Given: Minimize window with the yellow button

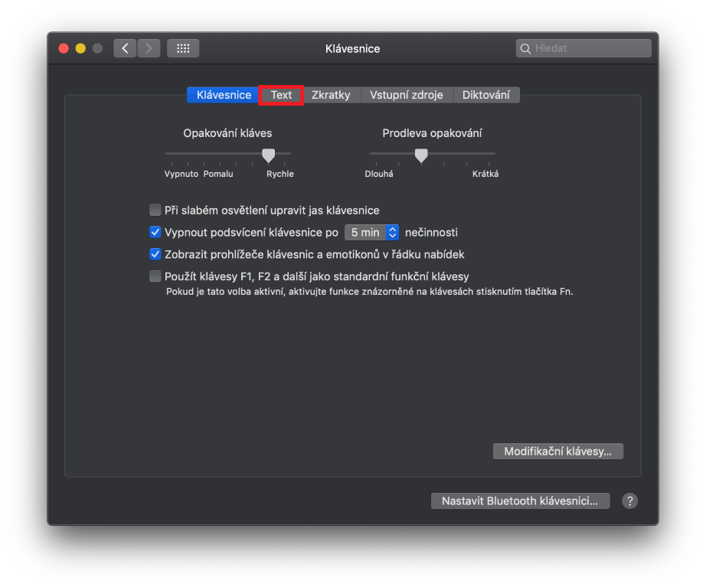Looking at the screenshot, I should click(80, 48).
